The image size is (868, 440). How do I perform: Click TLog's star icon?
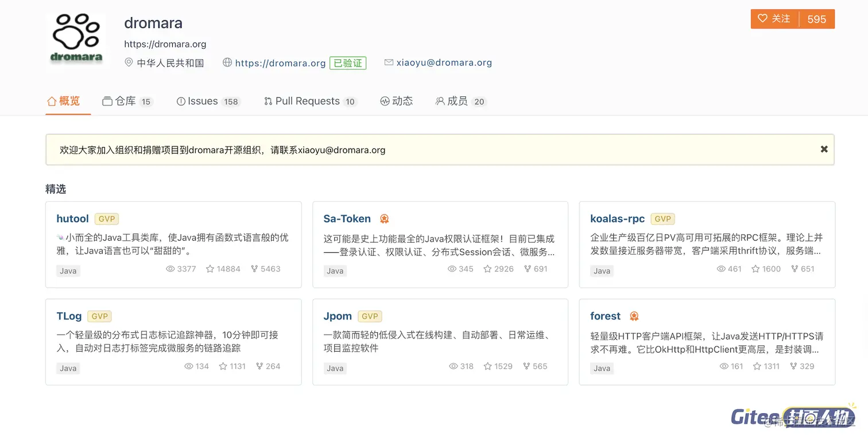click(x=223, y=366)
